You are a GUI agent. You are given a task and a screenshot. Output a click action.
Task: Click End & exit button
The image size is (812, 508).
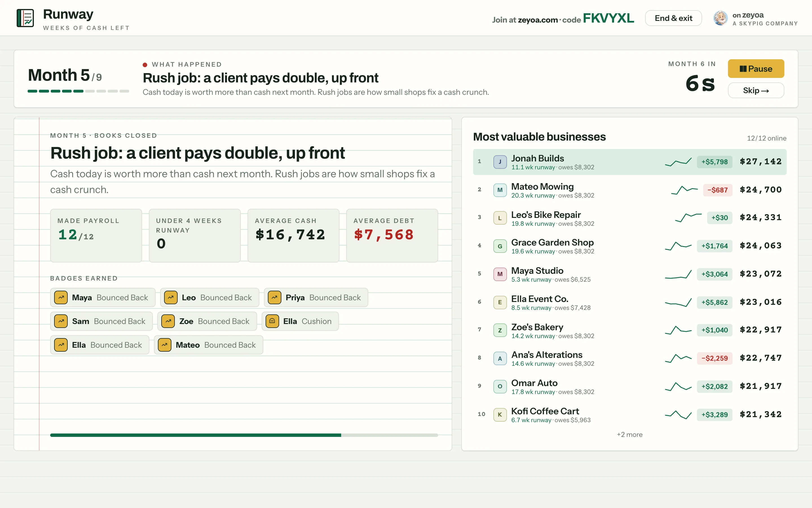[x=673, y=18]
